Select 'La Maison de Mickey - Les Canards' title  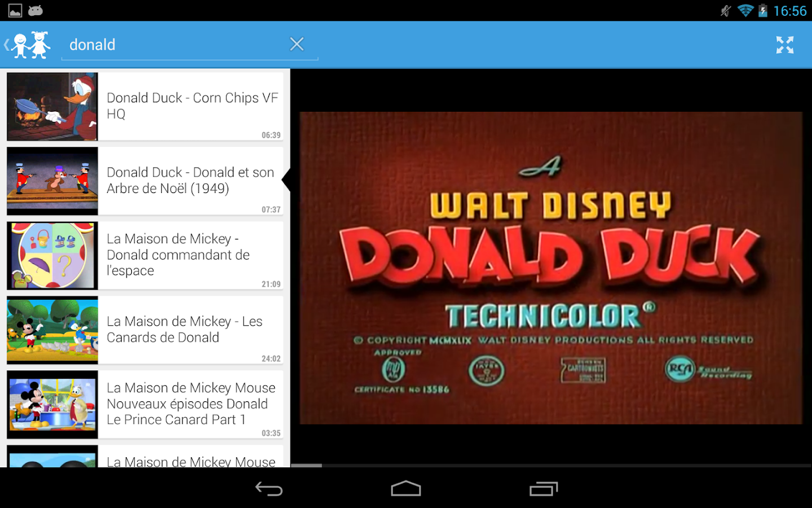click(x=184, y=329)
